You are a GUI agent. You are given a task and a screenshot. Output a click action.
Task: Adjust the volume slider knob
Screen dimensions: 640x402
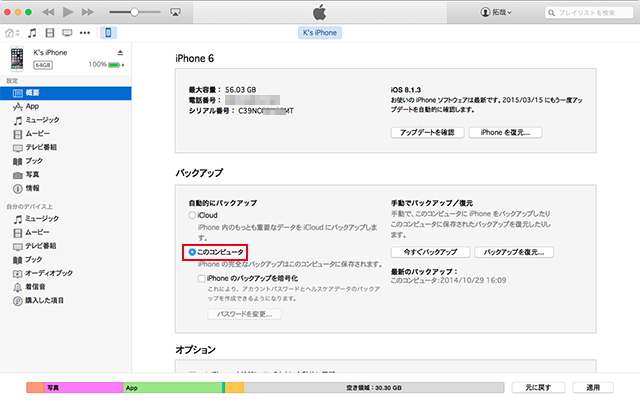coord(134,12)
